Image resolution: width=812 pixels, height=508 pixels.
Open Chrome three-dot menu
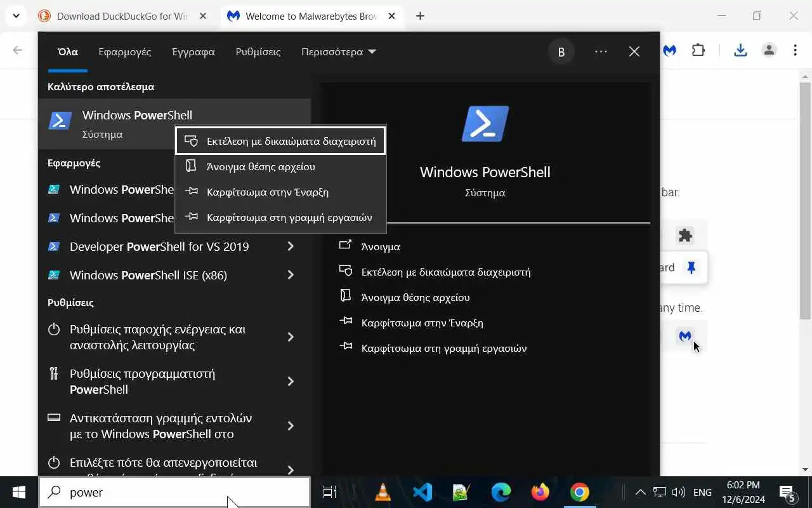[x=796, y=50]
